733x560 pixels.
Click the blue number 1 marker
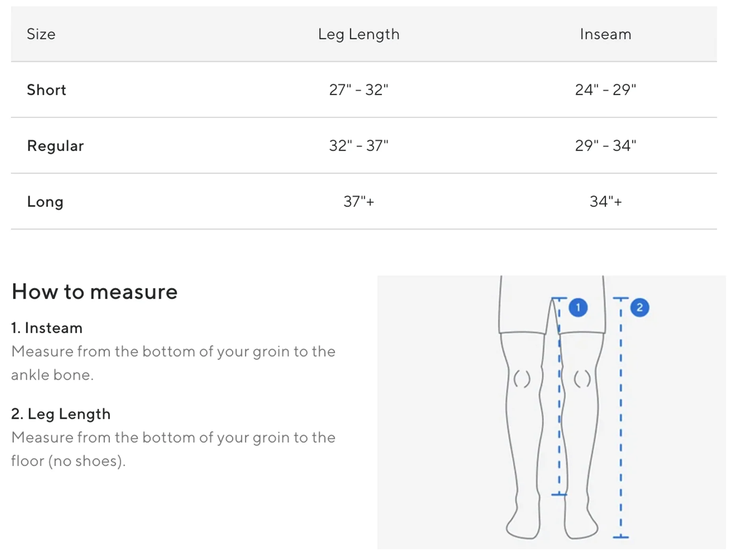point(578,307)
